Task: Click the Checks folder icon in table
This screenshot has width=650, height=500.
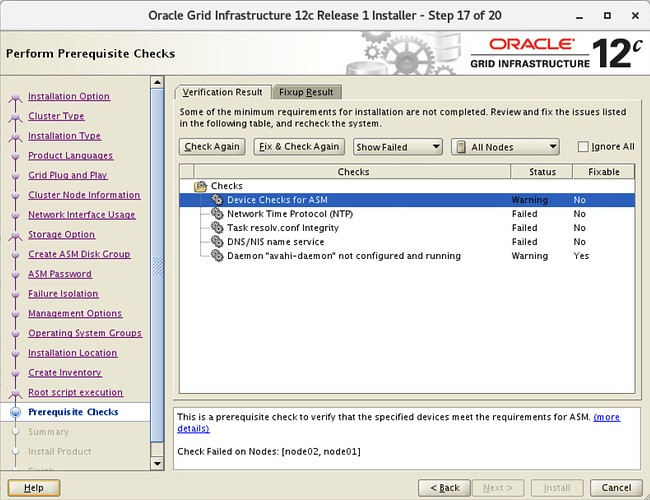Action: (201, 186)
